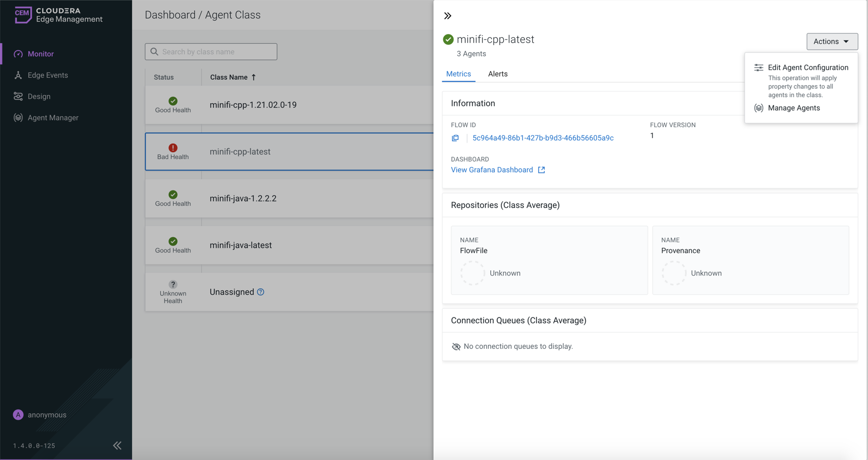The image size is (868, 460).
Task: Open Agent Manager from the sidebar
Action: click(x=53, y=118)
